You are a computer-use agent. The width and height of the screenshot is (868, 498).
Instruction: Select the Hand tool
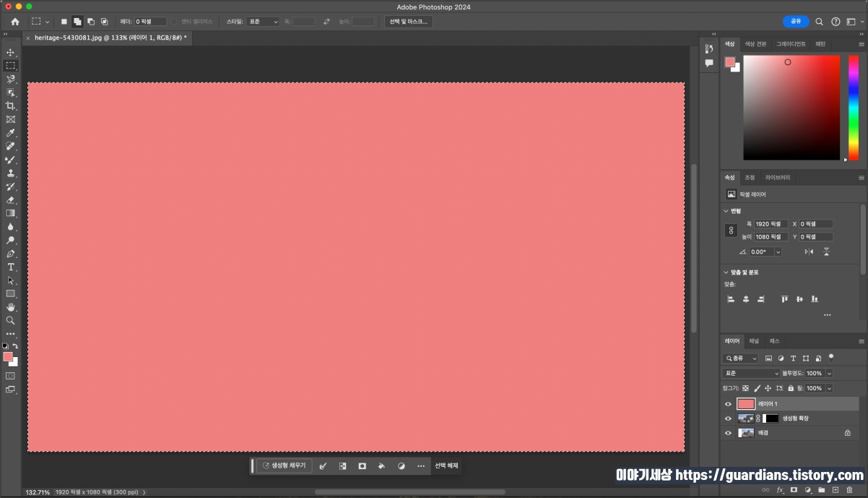[10, 307]
